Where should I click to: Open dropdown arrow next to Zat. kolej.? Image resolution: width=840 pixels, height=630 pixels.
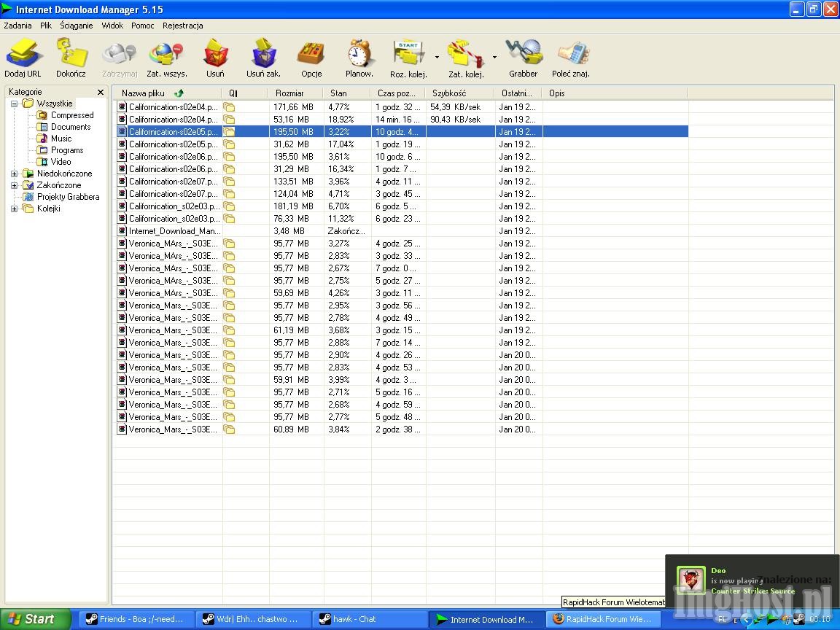point(494,57)
